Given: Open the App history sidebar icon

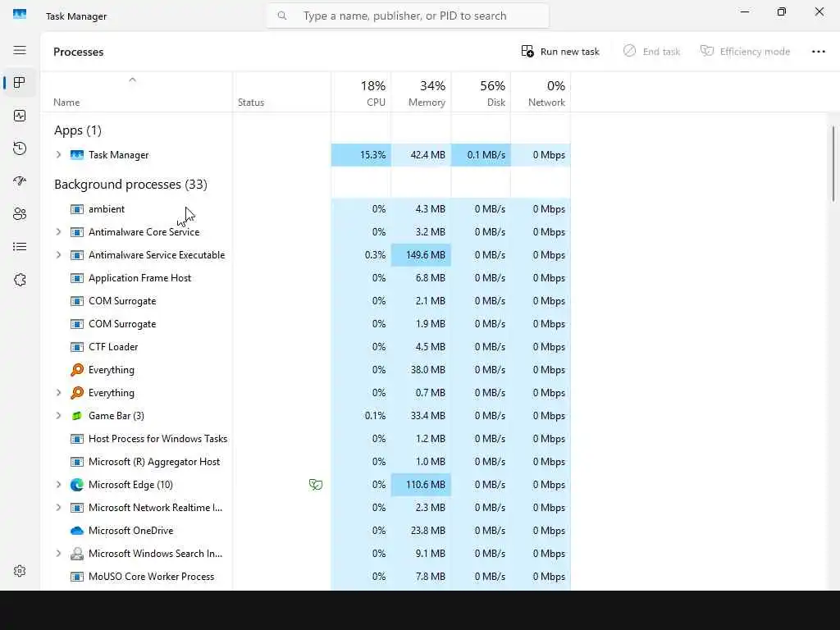Looking at the screenshot, I should point(20,148).
